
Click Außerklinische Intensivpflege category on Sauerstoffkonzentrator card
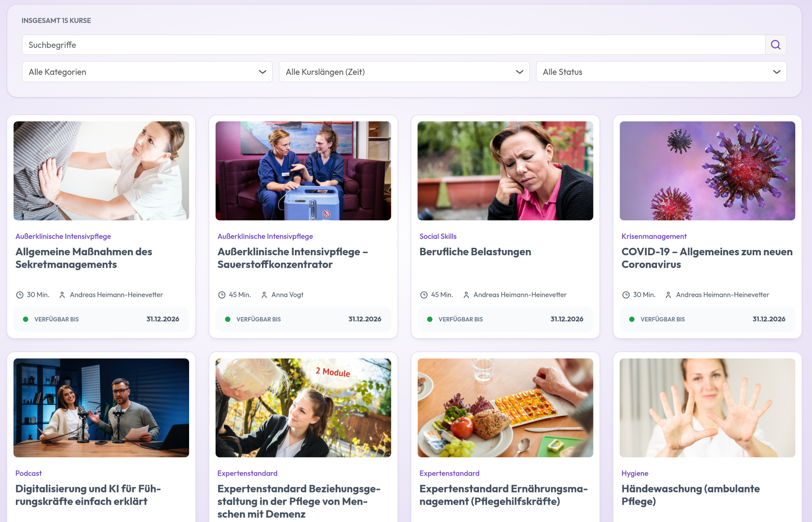click(x=265, y=236)
